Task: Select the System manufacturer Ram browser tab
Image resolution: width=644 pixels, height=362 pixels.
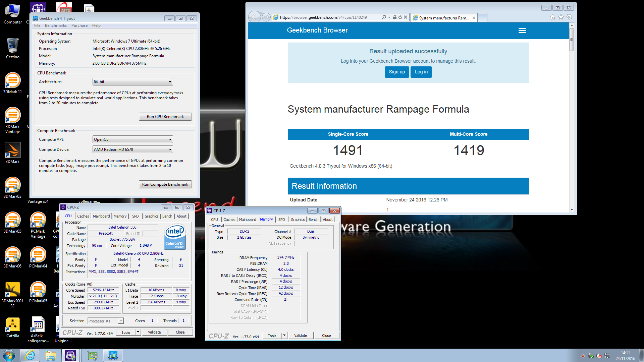Action: click(444, 18)
